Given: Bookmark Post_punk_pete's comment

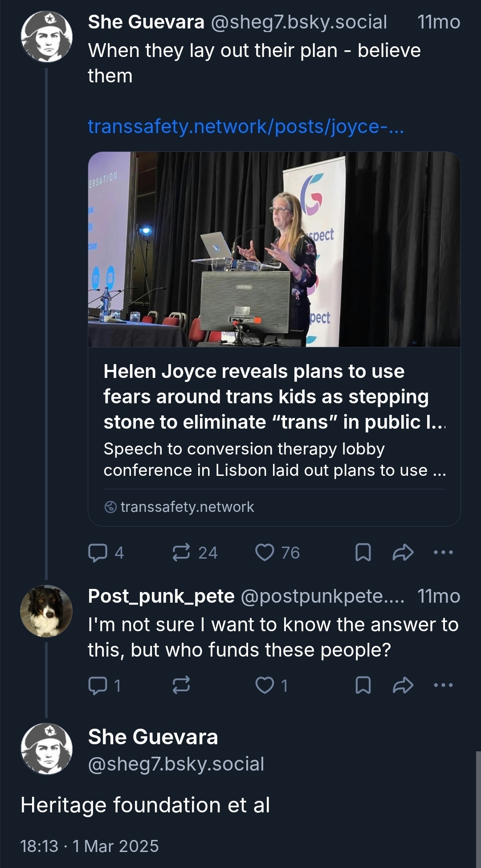Looking at the screenshot, I should click(363, 685).
